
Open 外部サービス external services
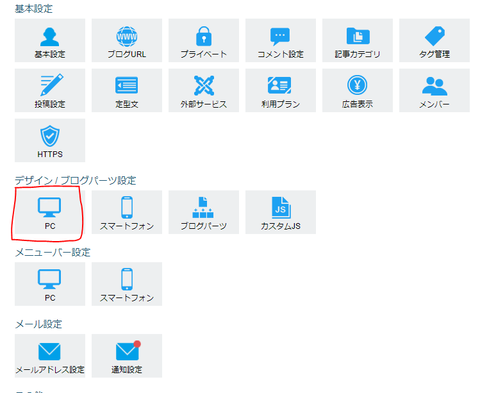click(204, 90)
